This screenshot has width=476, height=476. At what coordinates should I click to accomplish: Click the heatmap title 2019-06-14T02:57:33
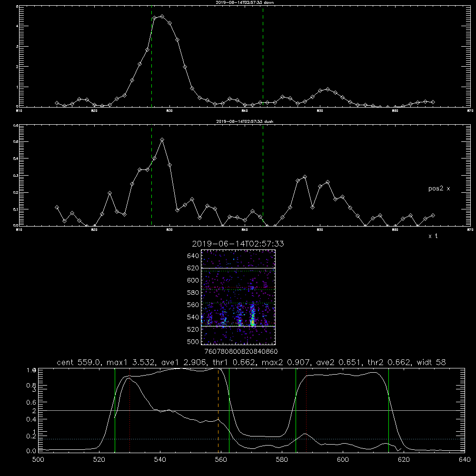(238, 244)
